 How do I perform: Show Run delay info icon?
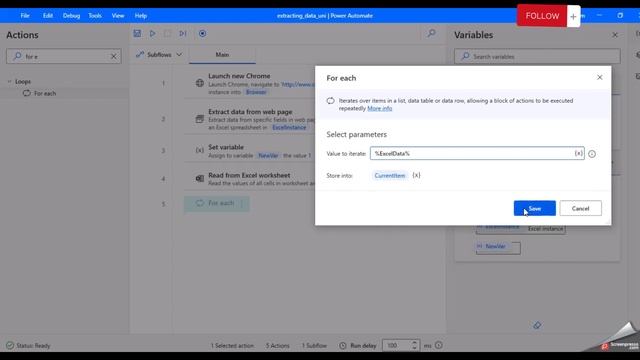(438, 345)
